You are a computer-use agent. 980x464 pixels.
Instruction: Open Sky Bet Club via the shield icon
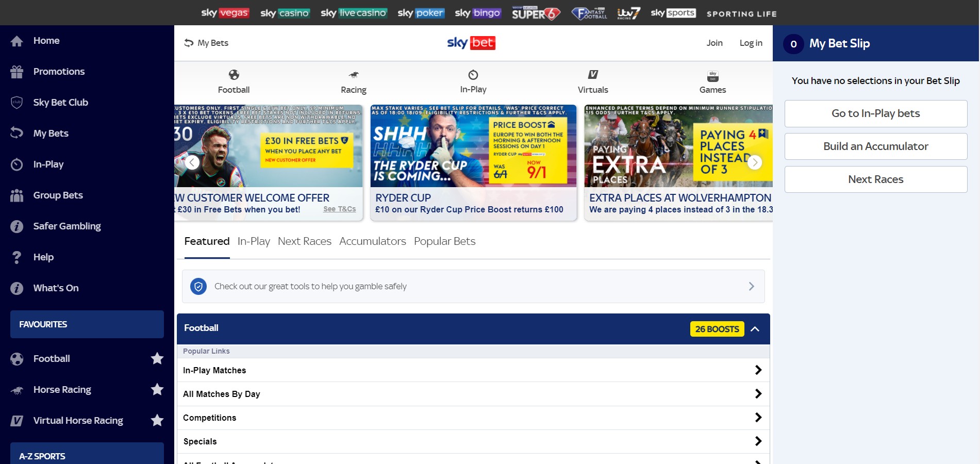(x=16, y=103)
